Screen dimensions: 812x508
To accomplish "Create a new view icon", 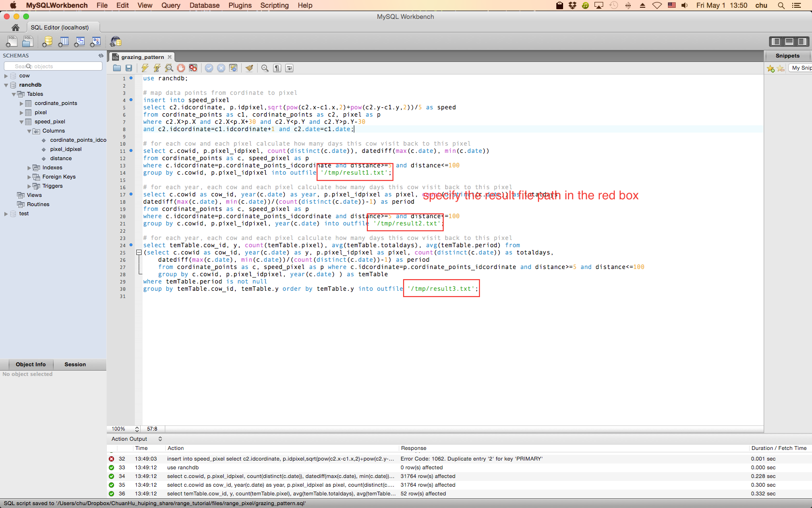I will tap(80, 42).
